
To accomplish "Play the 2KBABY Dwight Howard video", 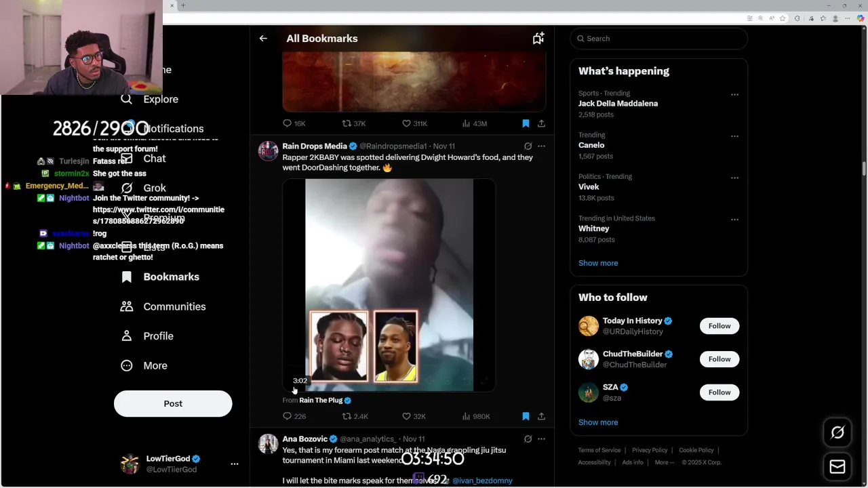I will click(x=389, y=285).
